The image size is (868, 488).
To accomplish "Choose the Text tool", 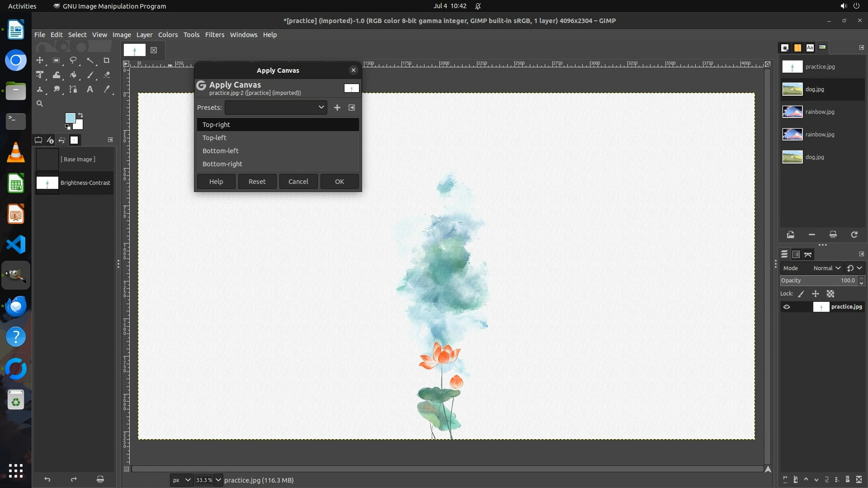I will point(90,89).
